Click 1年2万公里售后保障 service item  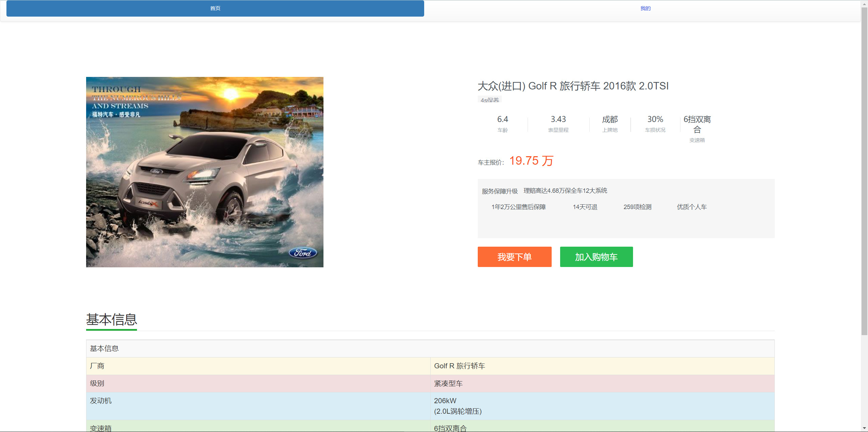518,207
